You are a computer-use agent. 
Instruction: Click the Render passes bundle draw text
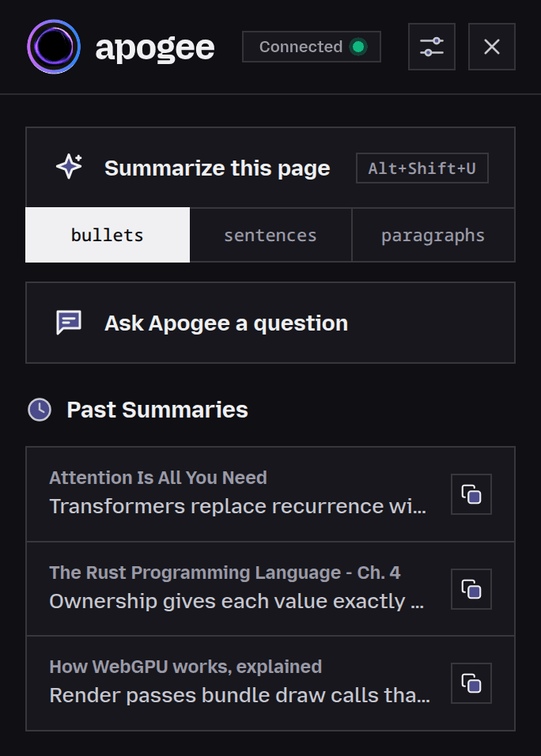(x=240, y=695)
